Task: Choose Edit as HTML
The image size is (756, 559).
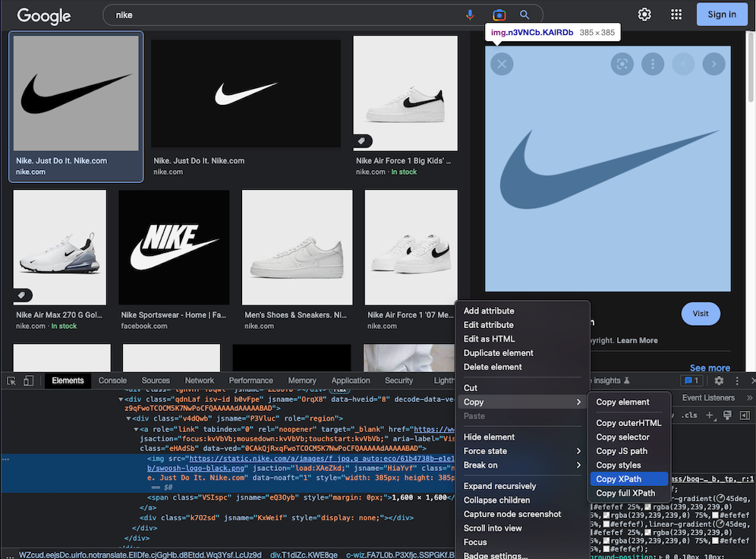Action: (522, 339)
